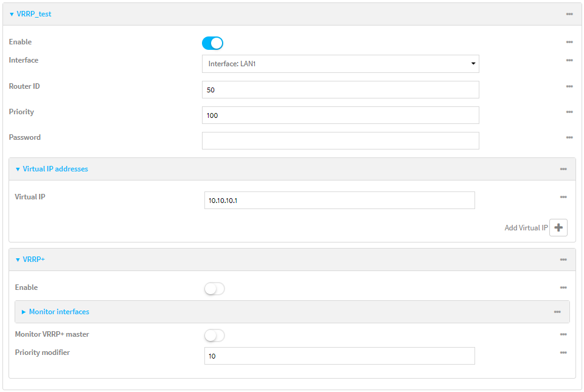Click the Add Virtual IP plus icon
This screenshot has height=392, width=584.
[558, 227]
